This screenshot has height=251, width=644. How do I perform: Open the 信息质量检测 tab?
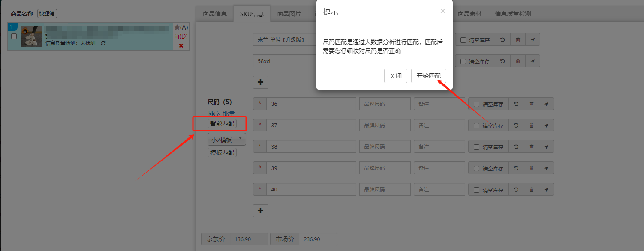click(513, 14)
